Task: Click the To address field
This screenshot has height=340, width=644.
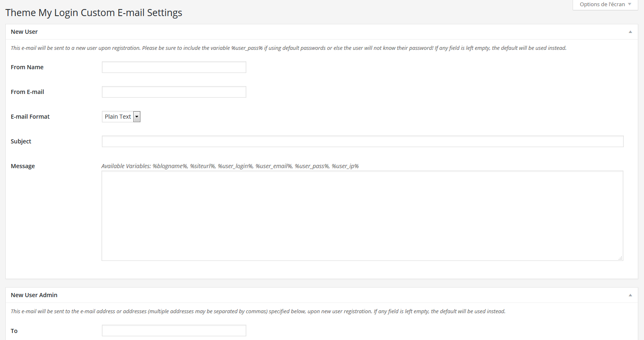Action: click(174, 331)
